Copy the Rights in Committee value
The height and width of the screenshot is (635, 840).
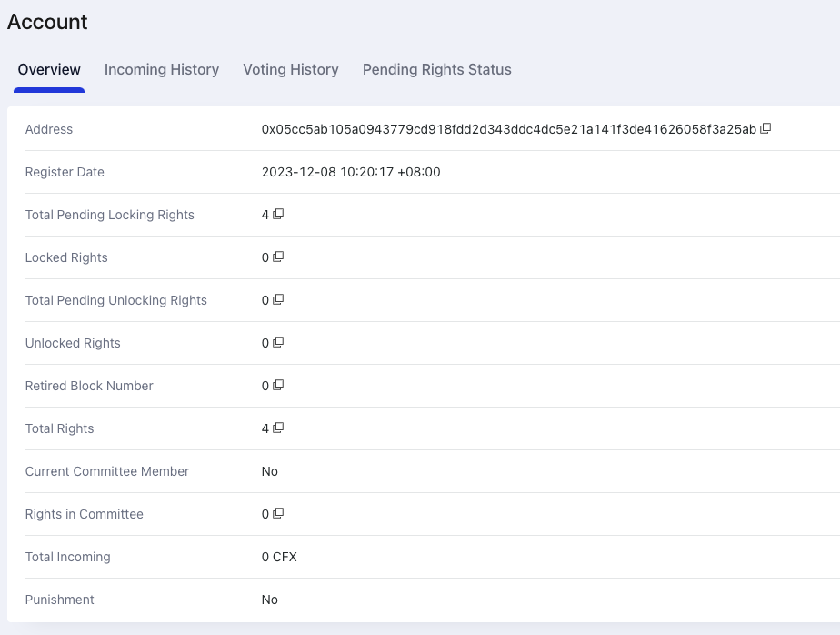tap(278, 513)
